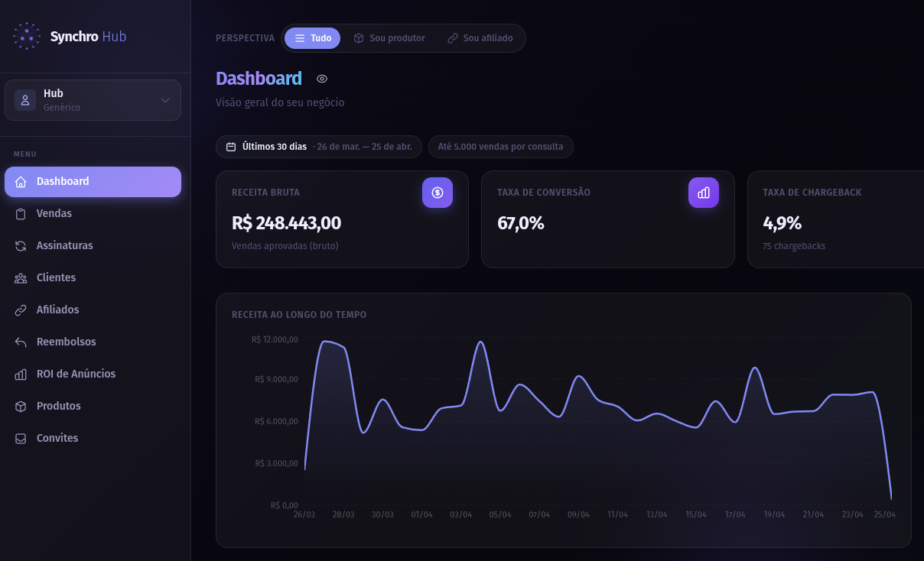
Task: Open Reembolsos from the menu
Action: click(x=93, y=342)
